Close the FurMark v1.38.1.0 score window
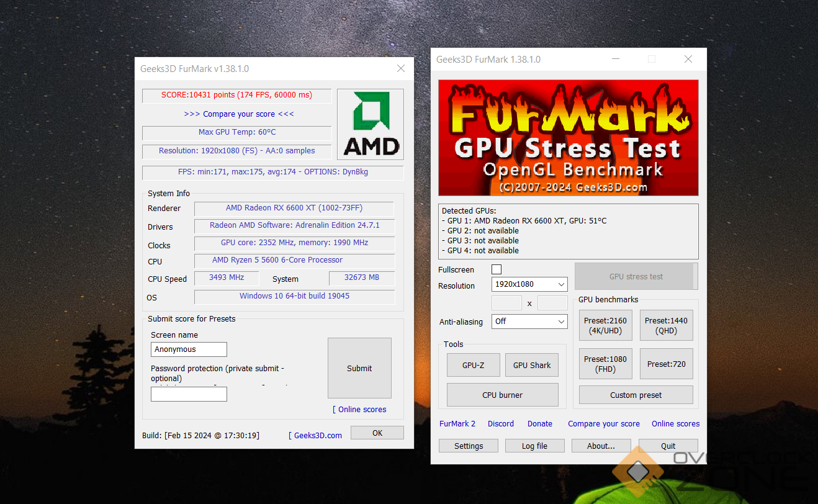Screen dimensions: 818x504 coord(401,69)
